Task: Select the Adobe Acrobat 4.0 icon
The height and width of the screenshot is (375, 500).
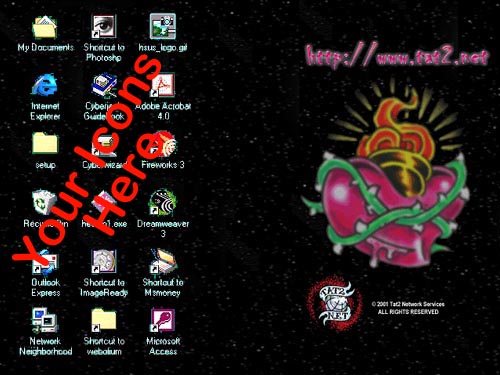Action: click(163, 85)
